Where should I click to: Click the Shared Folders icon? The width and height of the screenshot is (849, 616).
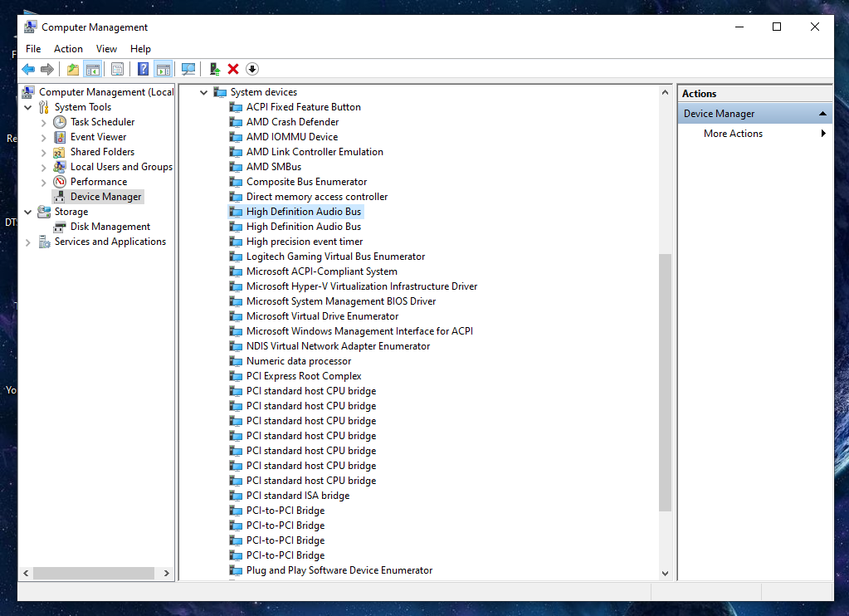click(x=60, y=152)
